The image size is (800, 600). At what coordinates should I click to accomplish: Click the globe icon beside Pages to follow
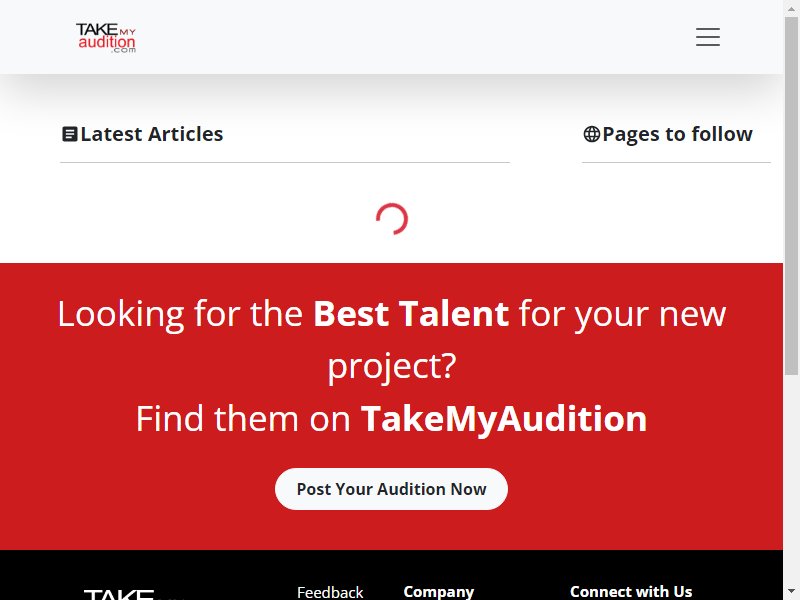point(591,134)
